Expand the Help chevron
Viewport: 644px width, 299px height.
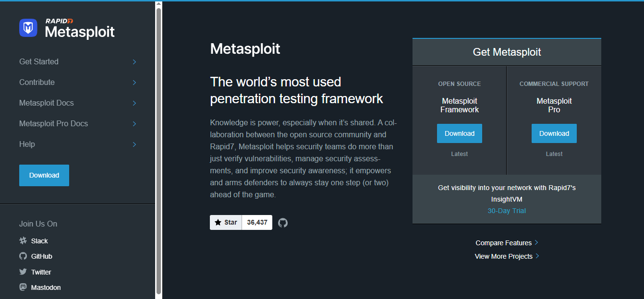134,144
